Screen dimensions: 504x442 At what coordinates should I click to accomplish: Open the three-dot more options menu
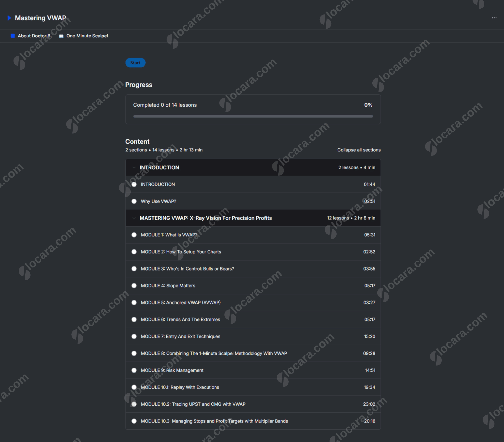coord(494,18)
